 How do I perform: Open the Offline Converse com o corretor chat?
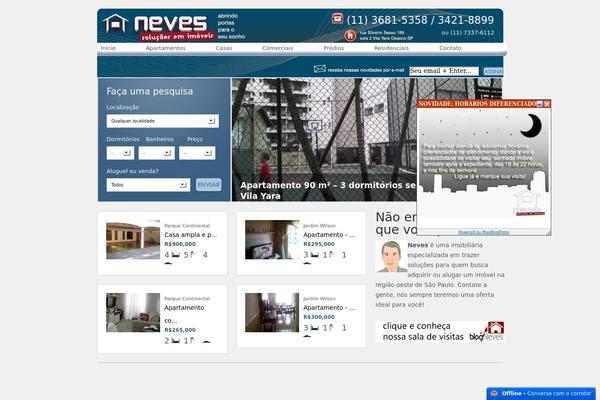point(541,393)
